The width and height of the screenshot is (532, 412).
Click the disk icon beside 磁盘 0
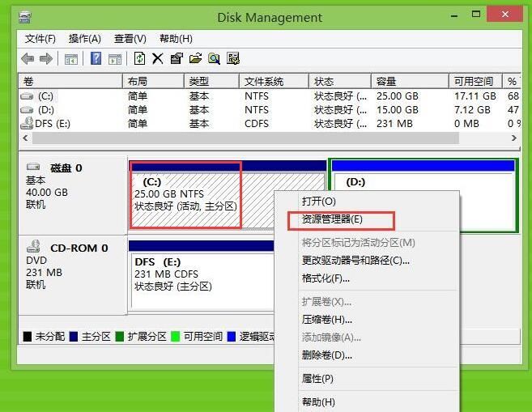click(x=33, y=167)
